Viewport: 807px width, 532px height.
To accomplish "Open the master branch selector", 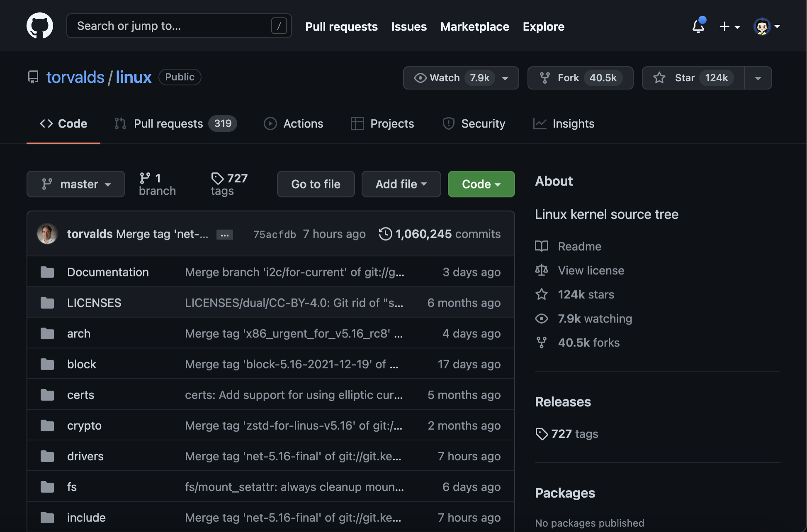I will (x=76, y=184).
